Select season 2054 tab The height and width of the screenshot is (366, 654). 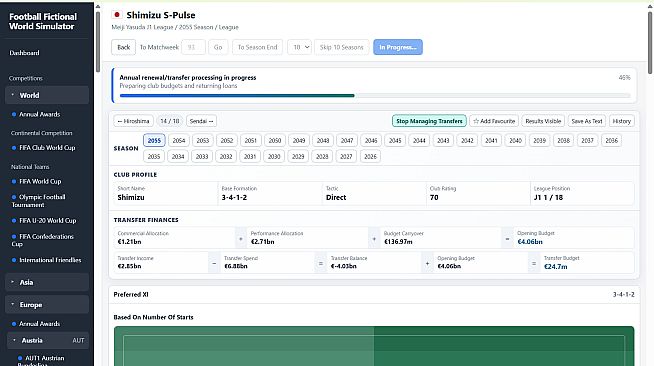click(x=179, y=140)
